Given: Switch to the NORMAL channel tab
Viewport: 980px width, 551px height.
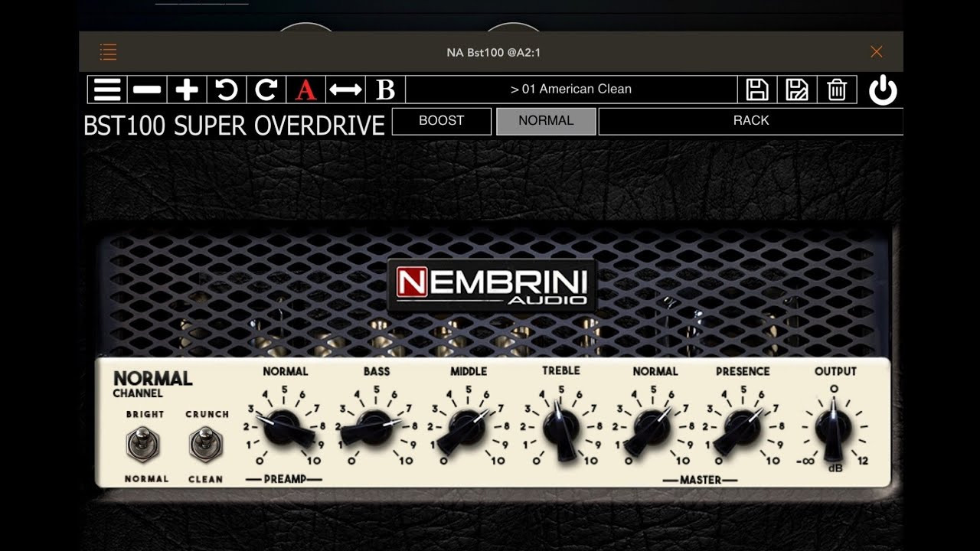Looking at the screenshot, I should tap(546, 121).
